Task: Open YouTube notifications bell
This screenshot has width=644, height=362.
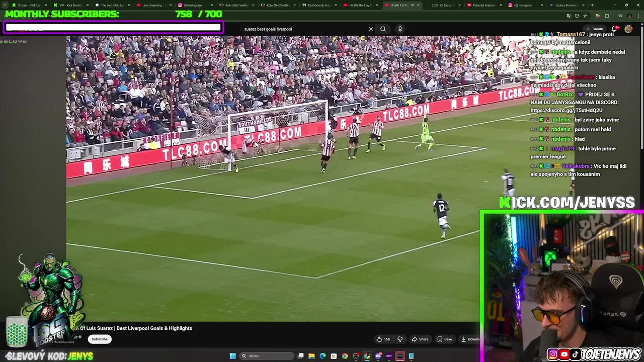Action: [x=614, y=29]
